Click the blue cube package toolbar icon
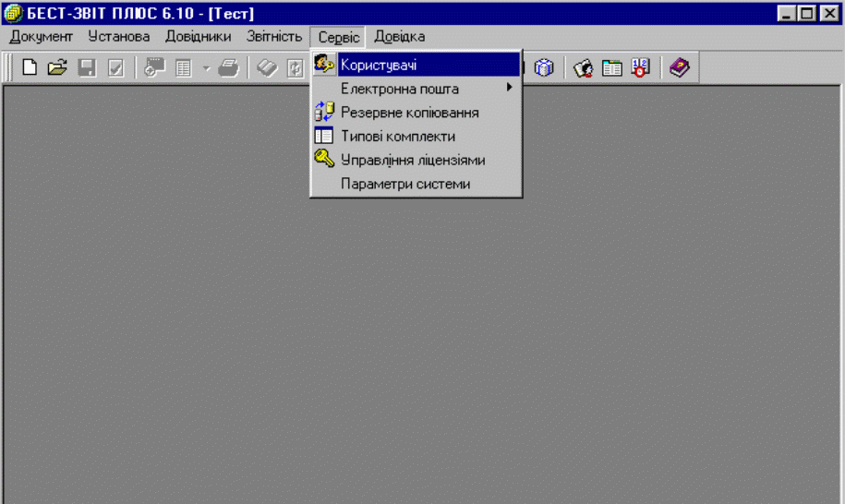 pyautogui.click(x=544, y=68)
